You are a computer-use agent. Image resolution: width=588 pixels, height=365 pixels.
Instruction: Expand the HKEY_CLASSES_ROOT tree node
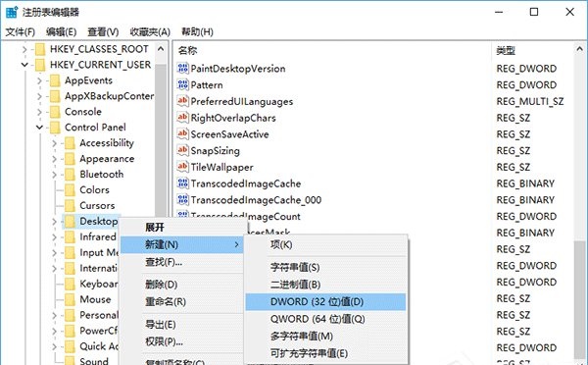[x=24, y=49]
